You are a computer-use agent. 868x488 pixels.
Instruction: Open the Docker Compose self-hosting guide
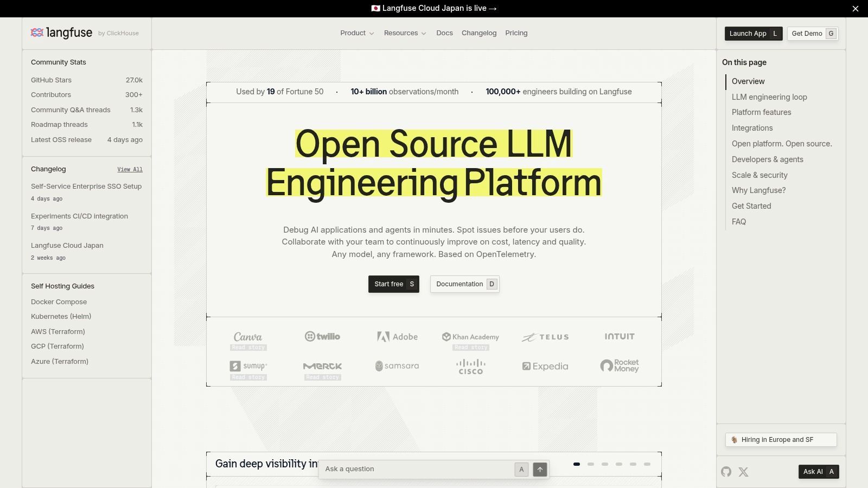pos(59,302)
